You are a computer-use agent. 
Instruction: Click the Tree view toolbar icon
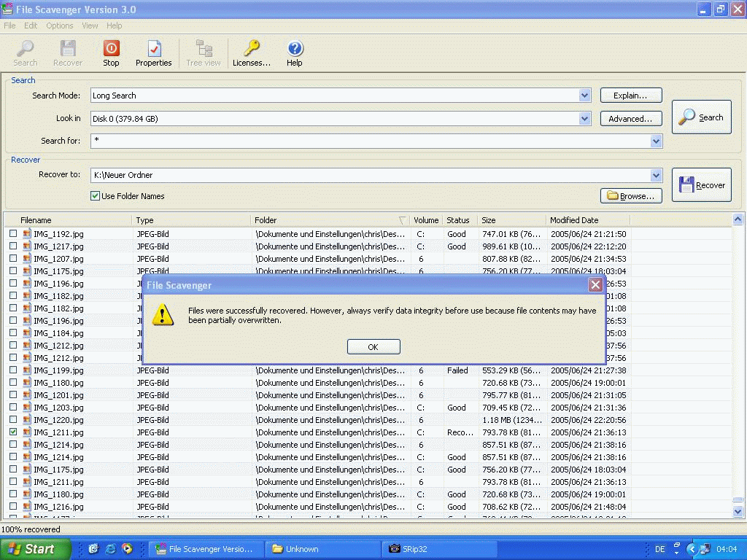(x=204, y=48)
